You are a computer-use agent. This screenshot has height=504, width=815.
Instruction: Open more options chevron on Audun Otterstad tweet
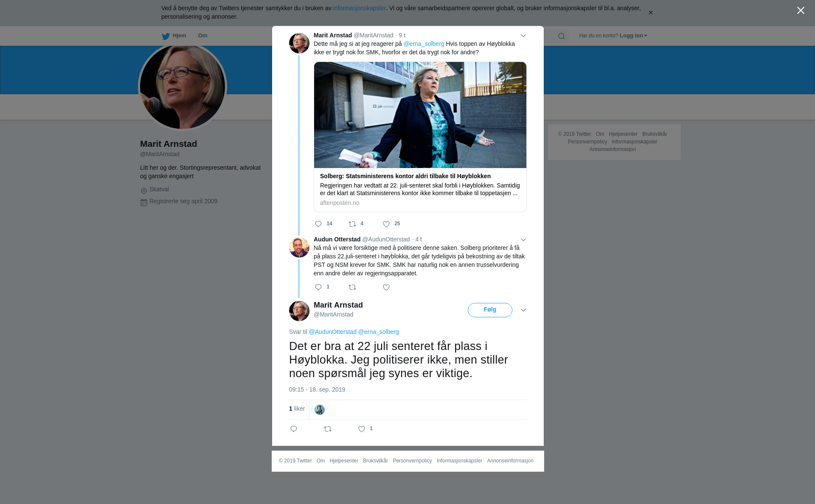tap(523, 240)
